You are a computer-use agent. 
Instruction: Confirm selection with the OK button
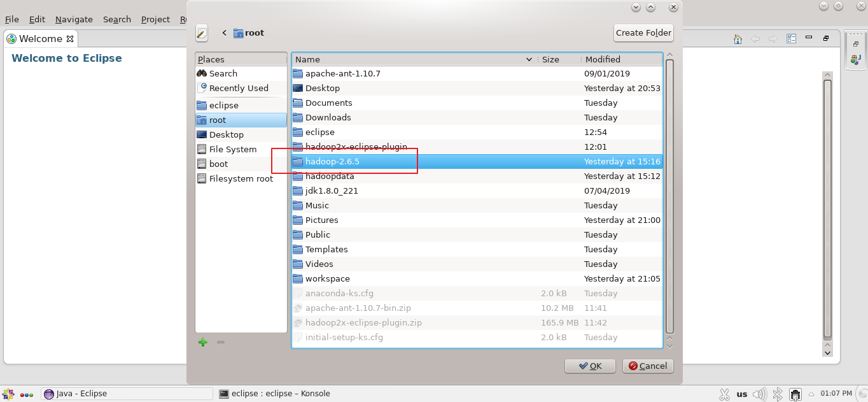click(590, 366)
